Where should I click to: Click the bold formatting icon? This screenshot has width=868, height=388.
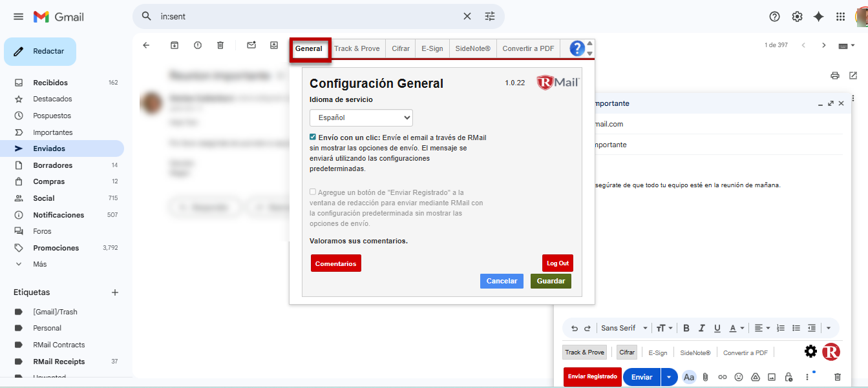click(686, 328)
